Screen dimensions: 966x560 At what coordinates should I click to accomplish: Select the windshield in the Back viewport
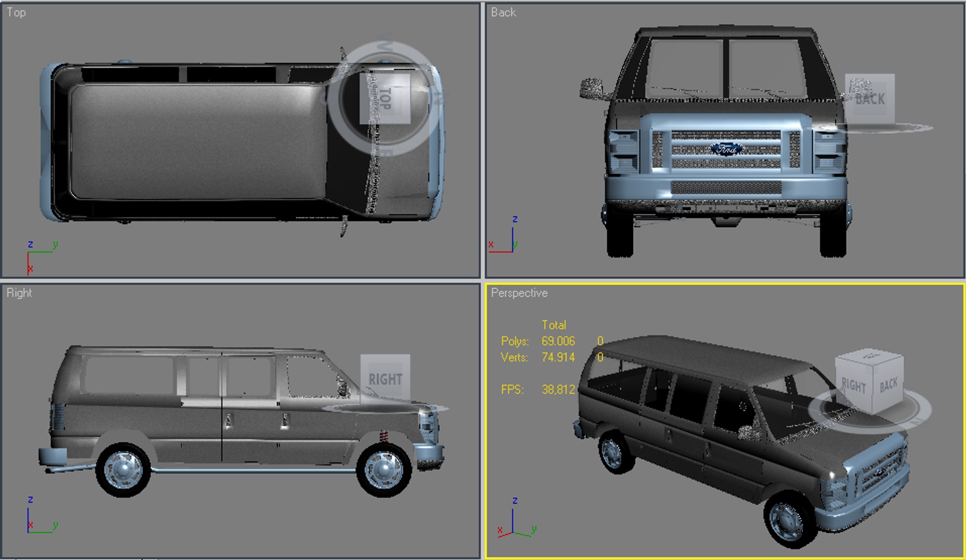[x=726, y=67]
